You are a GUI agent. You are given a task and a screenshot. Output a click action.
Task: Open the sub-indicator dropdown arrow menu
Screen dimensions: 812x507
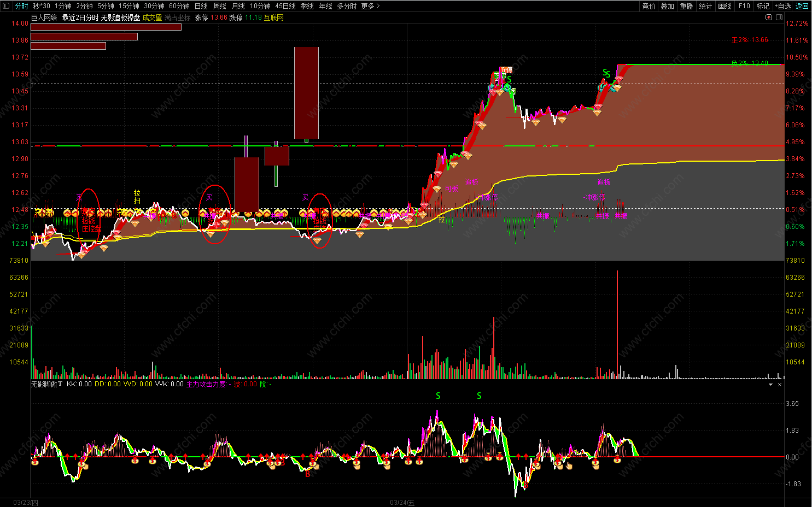pos(771,385)
